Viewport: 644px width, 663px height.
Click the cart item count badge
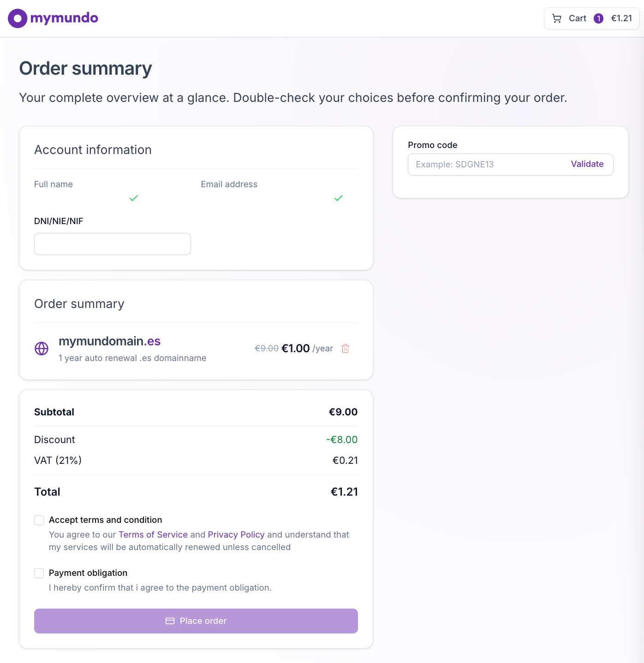(598, 18)
